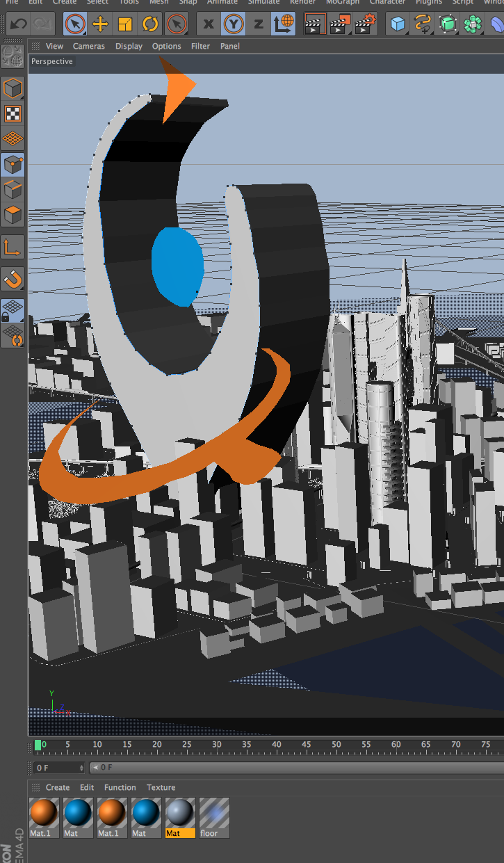This screenshot has width=504, height=863.
Task: Select the highlighted gray Mat material
Action: [179, 812]
